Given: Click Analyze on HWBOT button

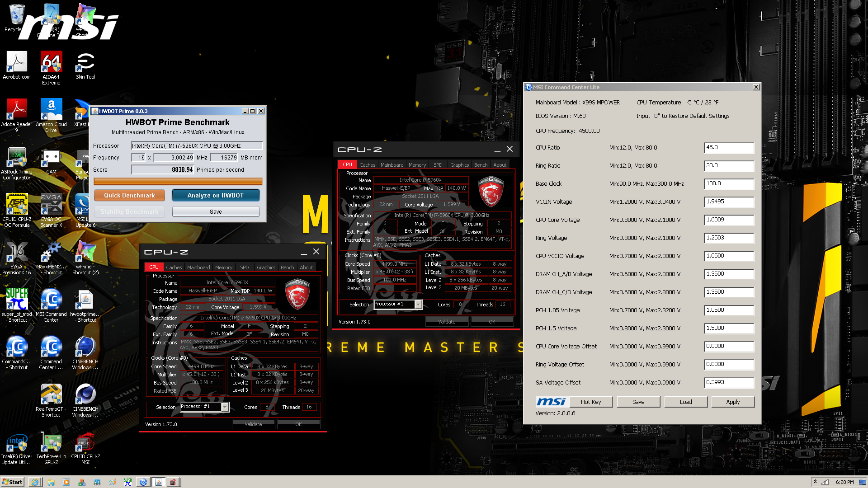Looking at the screenshot, I should [x=216, y=195].
